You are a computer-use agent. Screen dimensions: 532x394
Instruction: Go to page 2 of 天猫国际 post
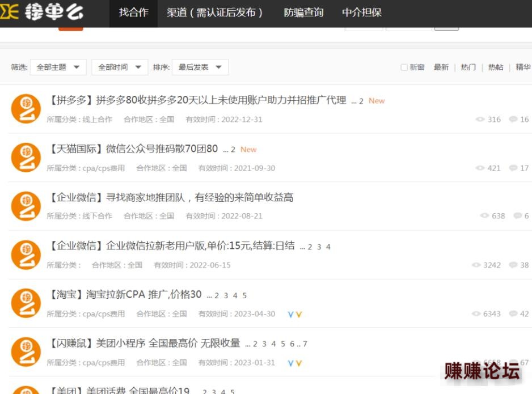coord(233,150)
